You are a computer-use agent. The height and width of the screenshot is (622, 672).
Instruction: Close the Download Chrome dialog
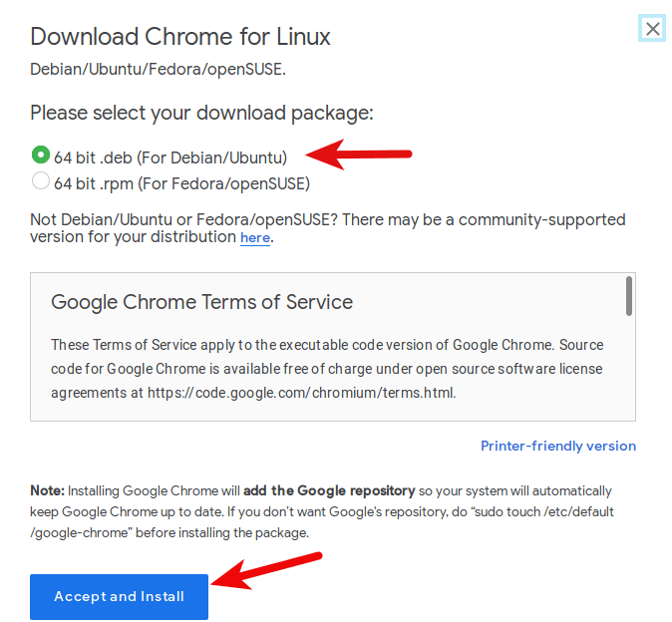pyautogui.click(x=652, y=29)
